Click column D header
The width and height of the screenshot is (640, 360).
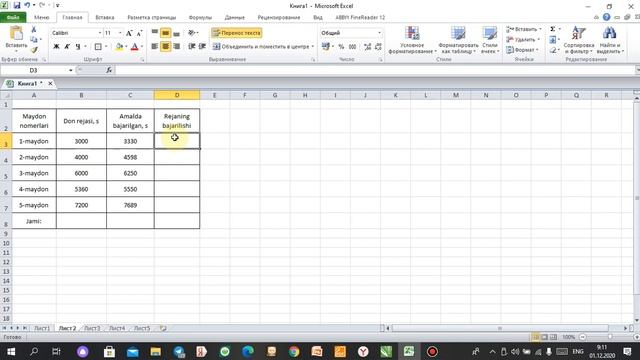click(x=177, y=95)
